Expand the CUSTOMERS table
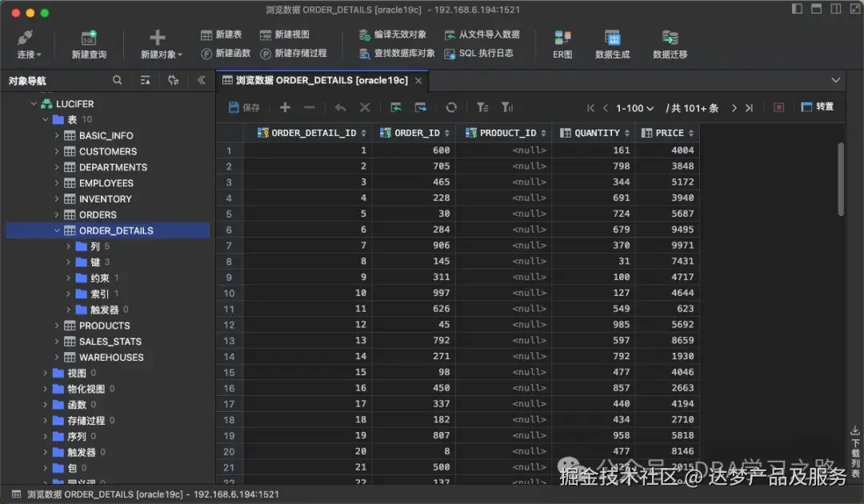Screen dimensions: 864x504 pyautogui.click(x=56, y=151)
